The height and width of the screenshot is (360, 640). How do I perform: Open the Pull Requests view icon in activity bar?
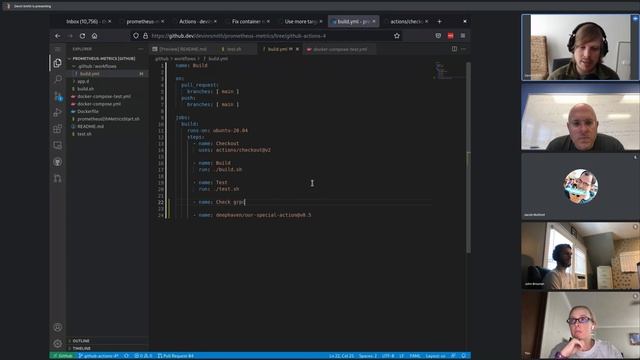click(58, 178)
